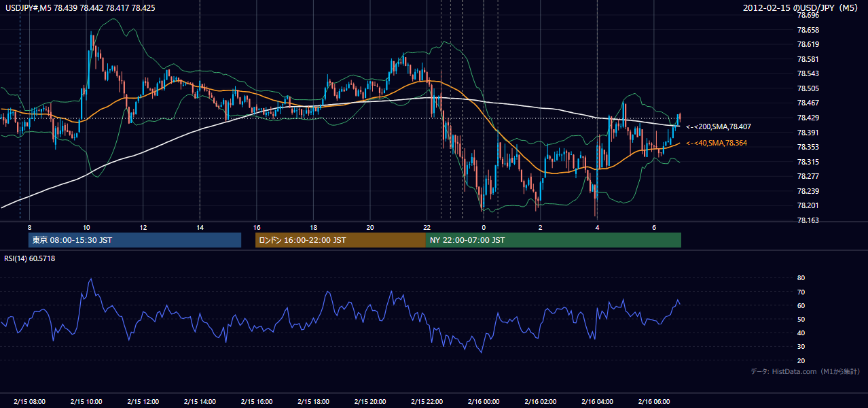Click the RSI axis value 80
The height and width of the screenshot is (408, 868).
click(x=801, y=278)
